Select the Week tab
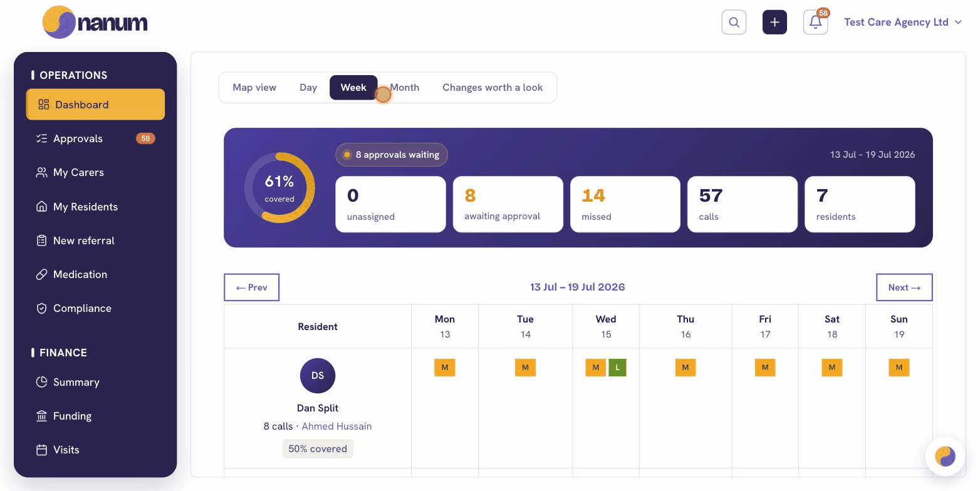Image resolution: width=980 pixels, height=491 pixels. pos(353,88)
